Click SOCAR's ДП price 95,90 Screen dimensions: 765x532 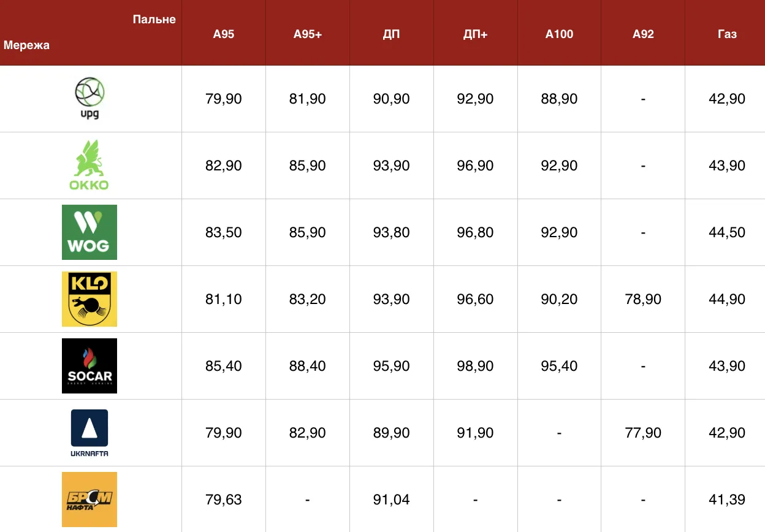click(x=392, y=366)
